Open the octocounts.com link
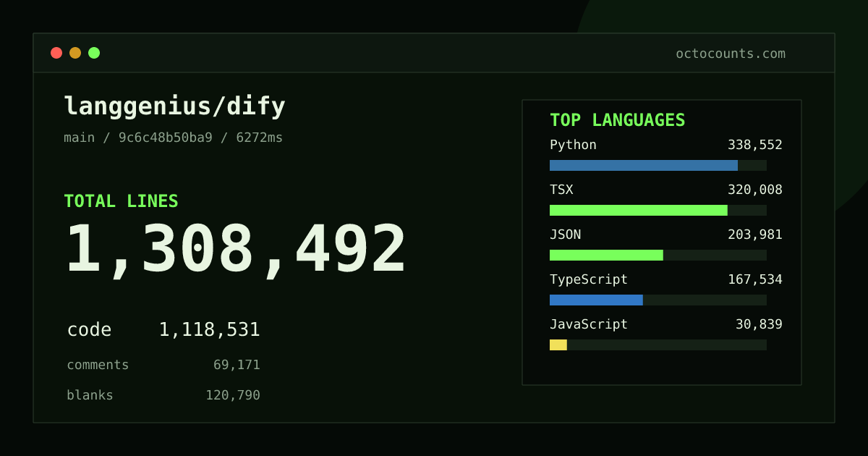 [731, 54]
